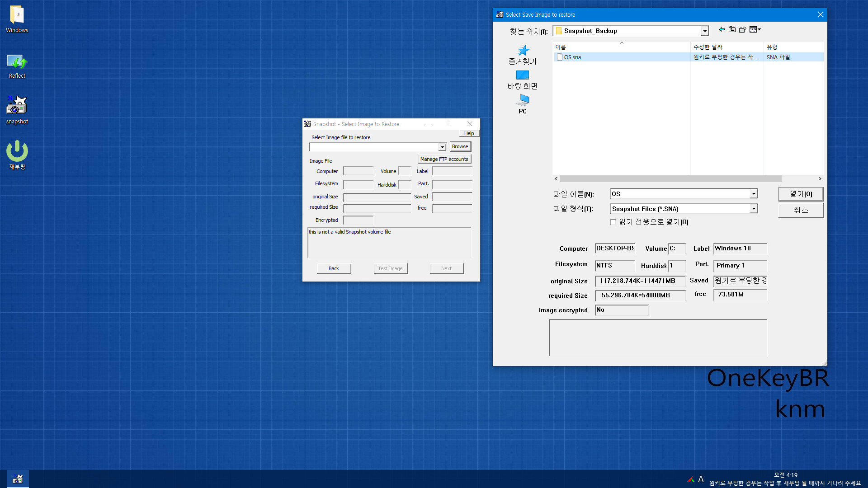The width and height of the screenshot is (868, 488).
Task: Create a new folder icon
Action: pyautogui.click(x=742, y=30)
